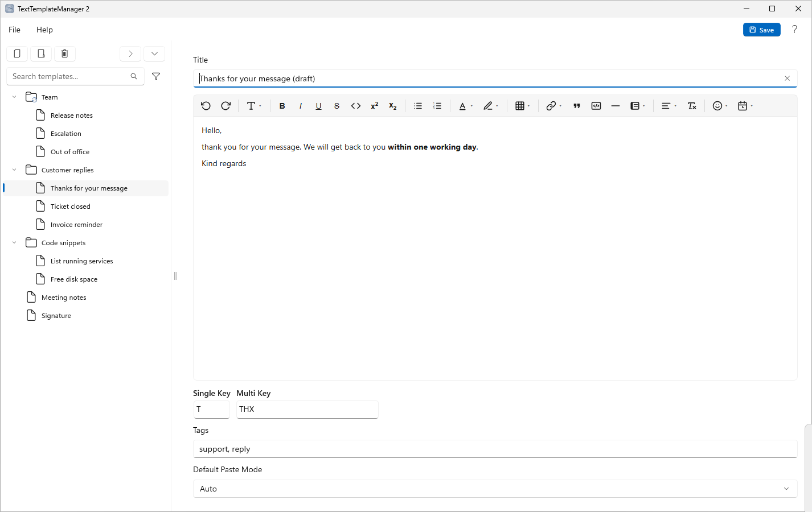Image resolution: width=812 pixels, height=512 pixels.
Task: Open the Default Paste Mode dropdown
Action: [x=495, y=489]
